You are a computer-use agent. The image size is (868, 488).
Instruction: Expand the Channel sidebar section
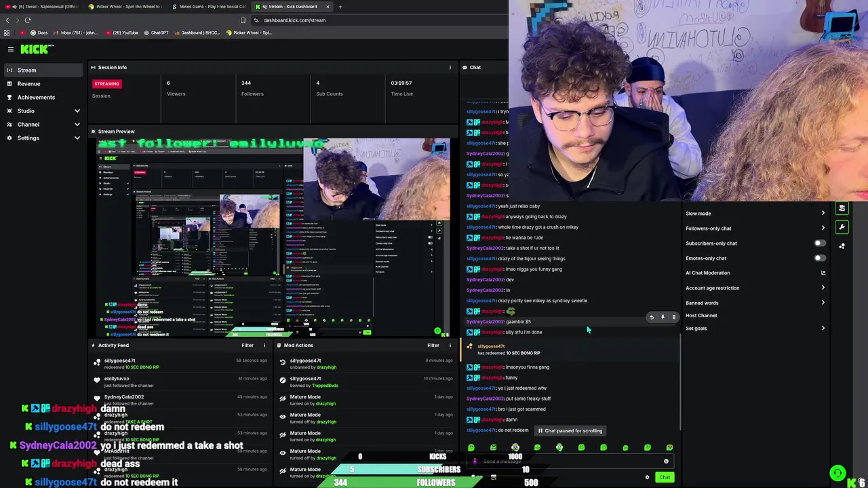pyautogui.click(x=43, y=124)
